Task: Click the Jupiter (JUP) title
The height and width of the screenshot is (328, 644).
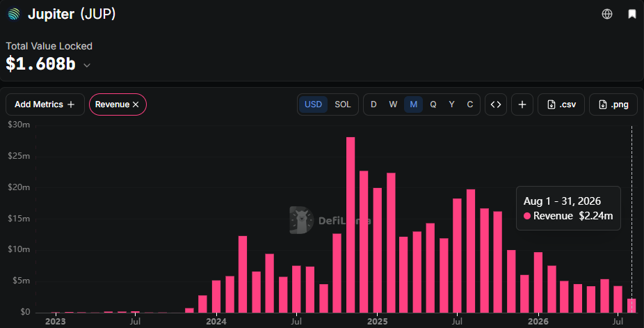Action: pyautogui.click(x=72, y=14)
